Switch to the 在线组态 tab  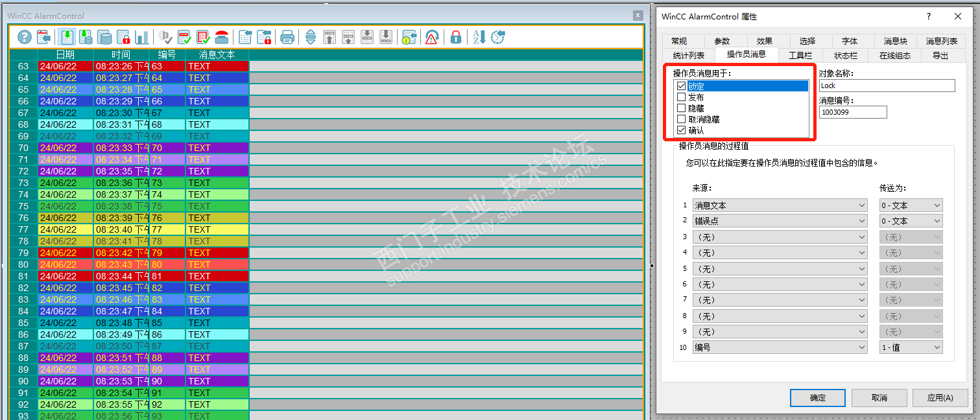click(894, 55)
